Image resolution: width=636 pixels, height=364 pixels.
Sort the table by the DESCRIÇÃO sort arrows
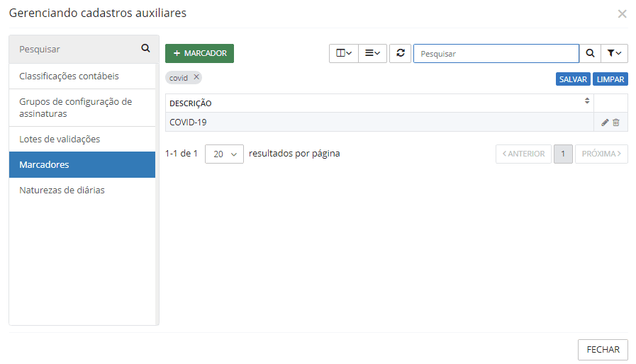point(587,101)
